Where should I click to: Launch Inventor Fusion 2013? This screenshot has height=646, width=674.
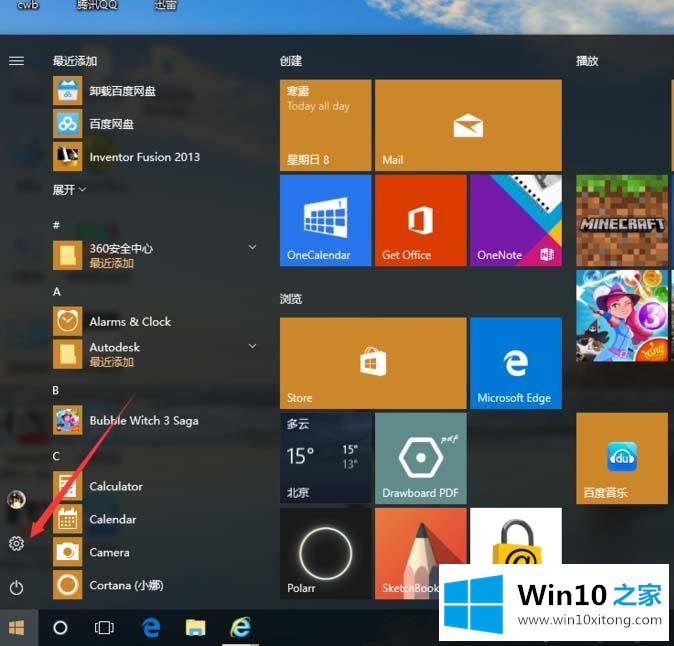[x=156, y=157]
